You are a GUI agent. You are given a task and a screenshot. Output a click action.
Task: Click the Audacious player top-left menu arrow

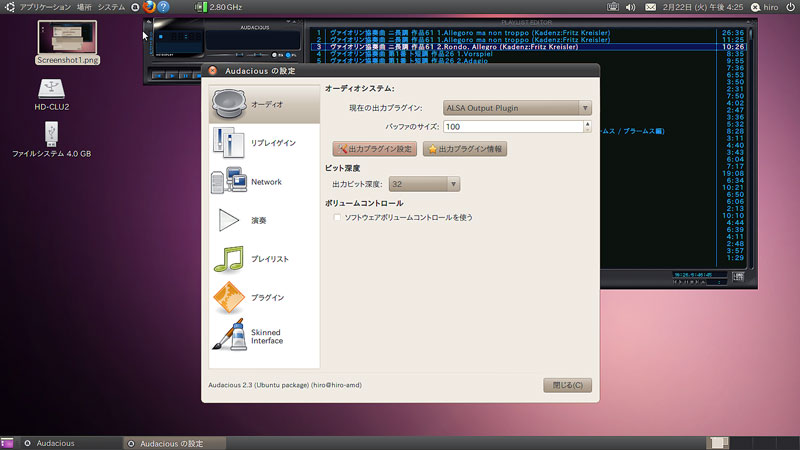point(149,21)
